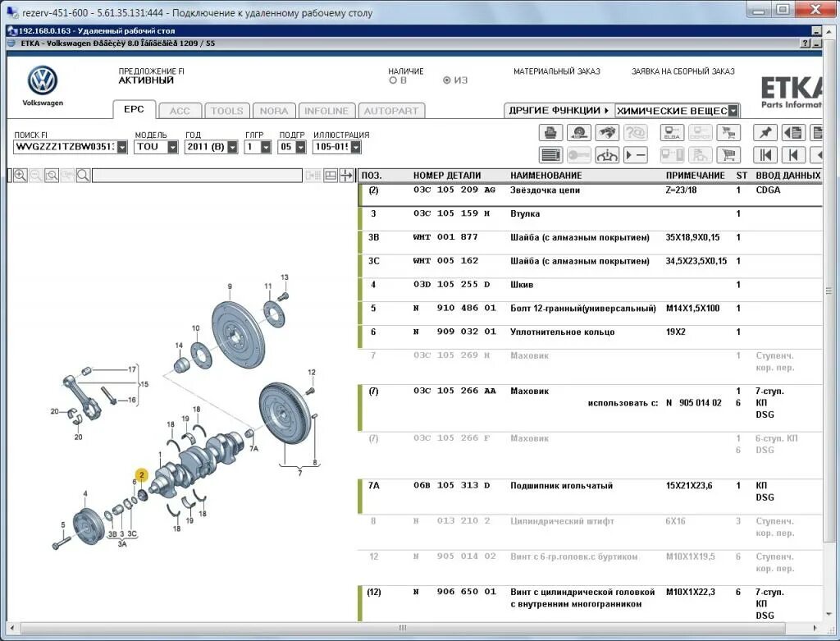Select part number WHT 005 162
This screenshot has height=641, width=840.
[x=445, y=260]
